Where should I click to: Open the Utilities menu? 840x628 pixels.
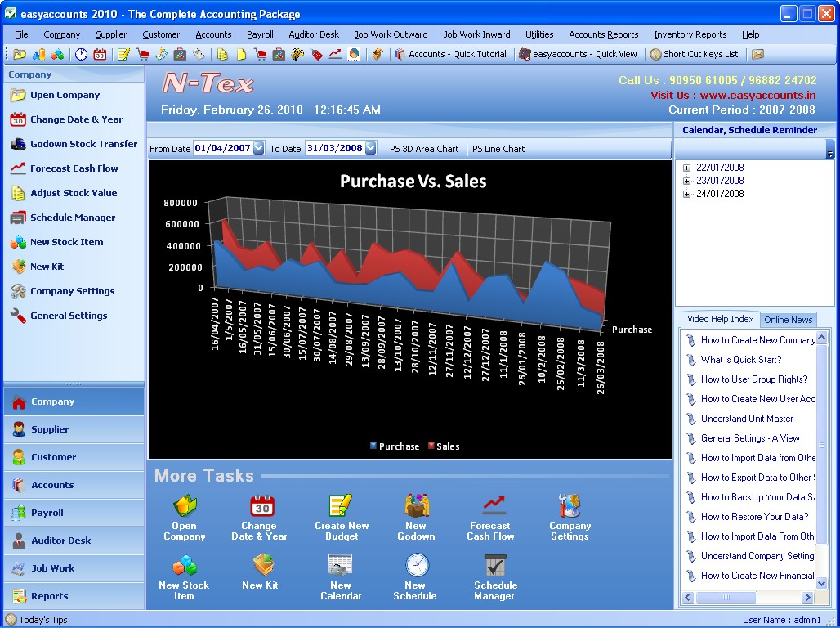click(x=539, y=34)
